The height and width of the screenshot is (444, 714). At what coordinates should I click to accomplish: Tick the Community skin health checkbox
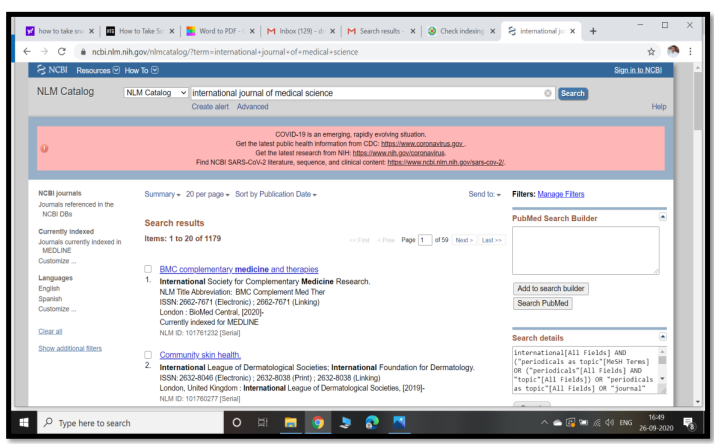click(x=149, y=354)
